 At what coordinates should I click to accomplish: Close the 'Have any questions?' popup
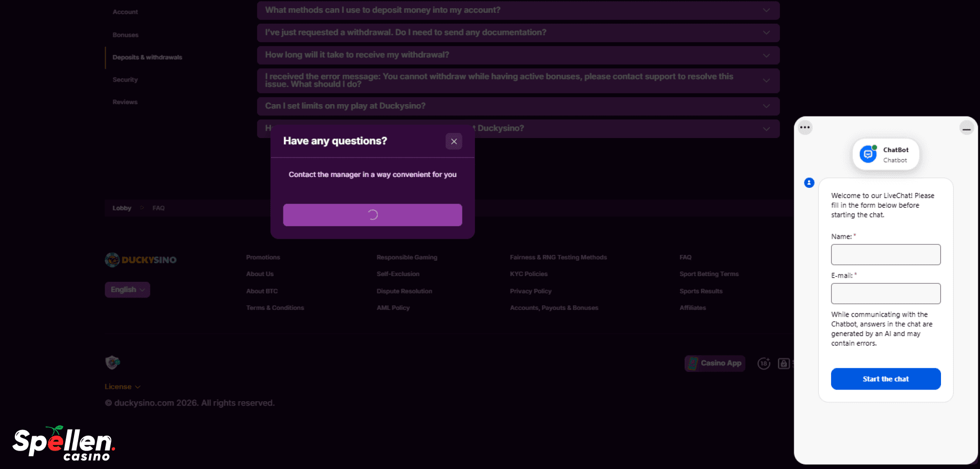(454, 142)
